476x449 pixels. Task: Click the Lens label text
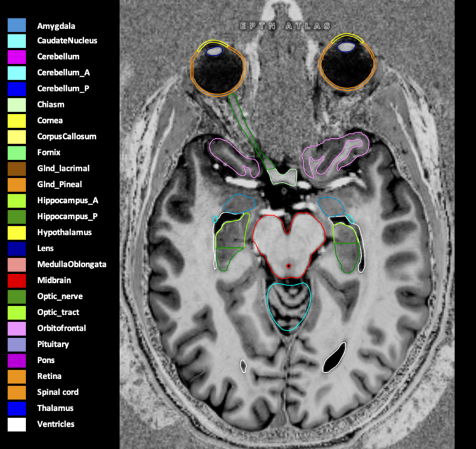tap(45, 248)
